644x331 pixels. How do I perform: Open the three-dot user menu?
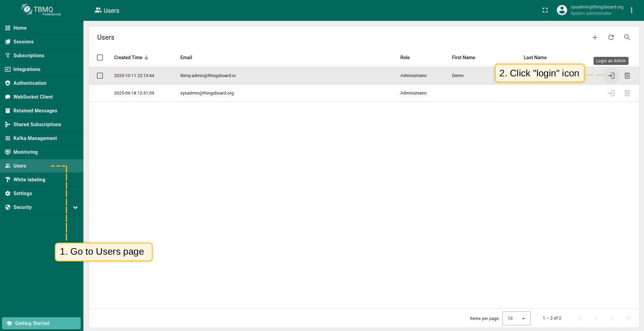[x=632, y=10]
